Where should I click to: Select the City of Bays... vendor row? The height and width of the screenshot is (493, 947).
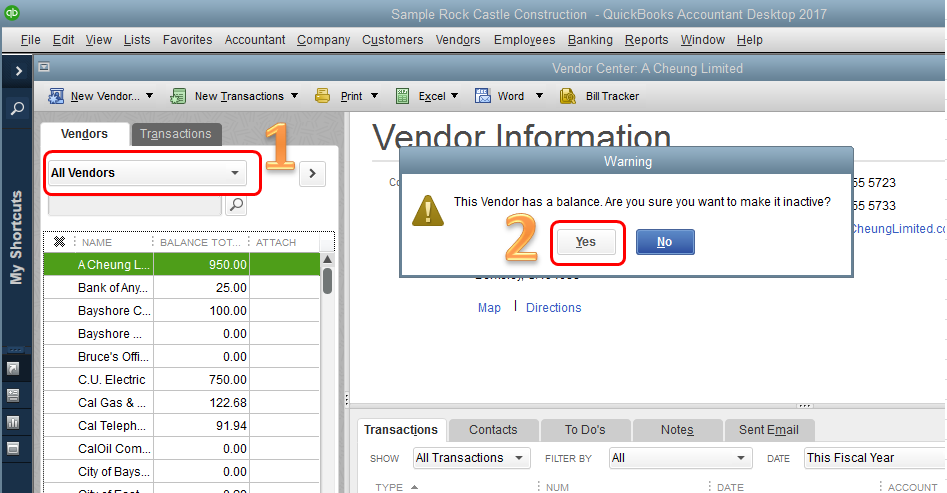pyautogui.click(x=182, y=471)
